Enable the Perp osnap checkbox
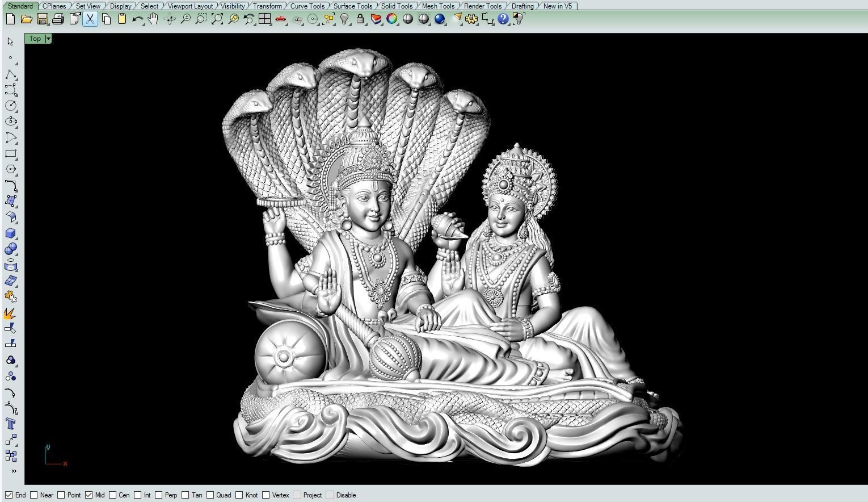This screenshot has width=868, height=502. click(159, 495)
